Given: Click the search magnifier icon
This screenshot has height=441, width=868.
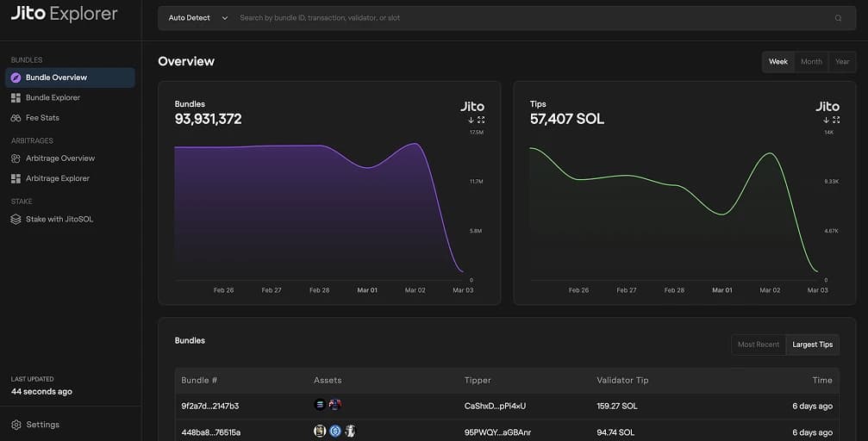Looking at the screenshot, I should (x=838, y=18).
